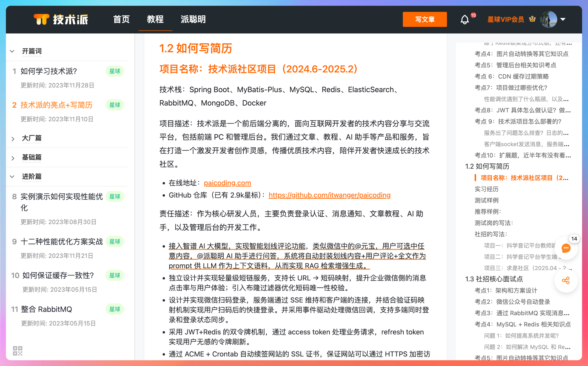This screenshot has height=366, width=588.
Task: Open the 派聪明 navigation tab
Action: pos(193,19)
